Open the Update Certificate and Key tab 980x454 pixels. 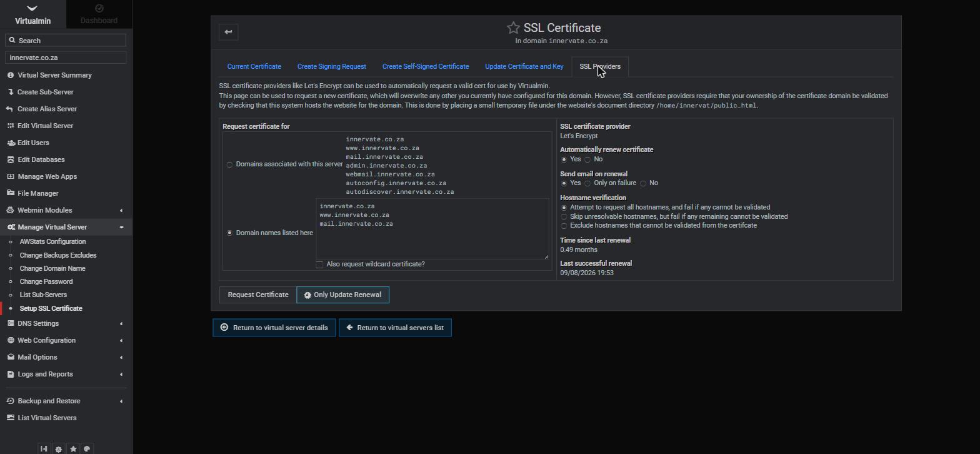click(524, 66)
